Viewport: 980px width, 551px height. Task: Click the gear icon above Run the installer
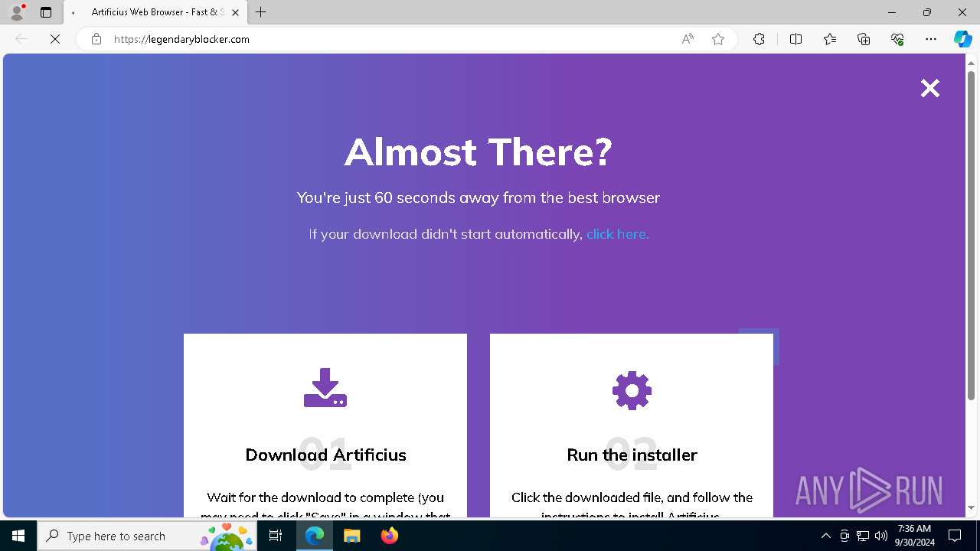pos(632,390)
